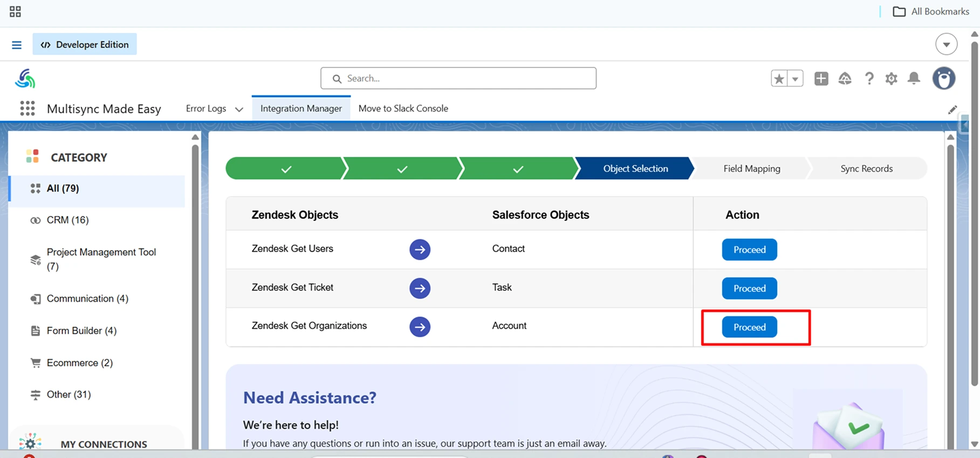
Task: Click the Communication category icon
Action: coord(36,299)
